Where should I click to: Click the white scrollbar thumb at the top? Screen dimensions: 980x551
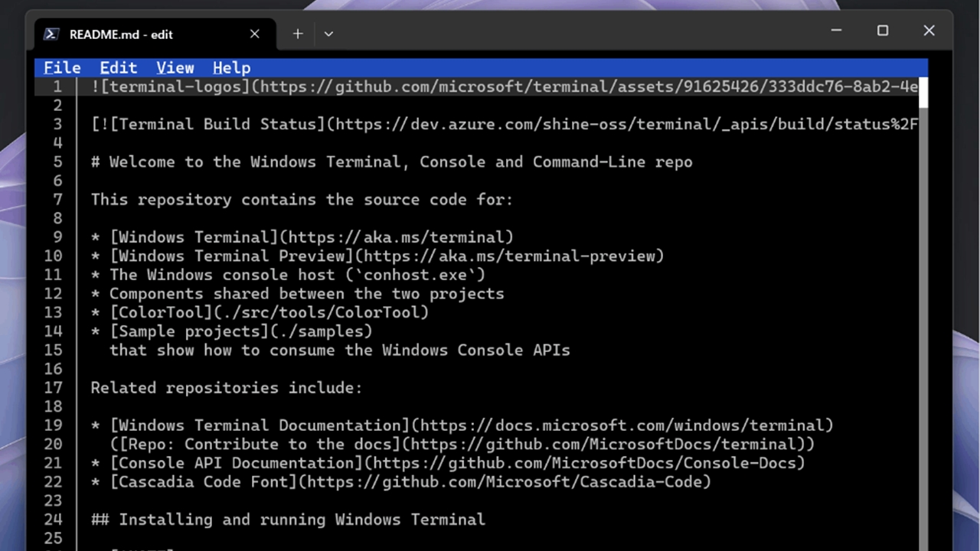coord(923,92)
